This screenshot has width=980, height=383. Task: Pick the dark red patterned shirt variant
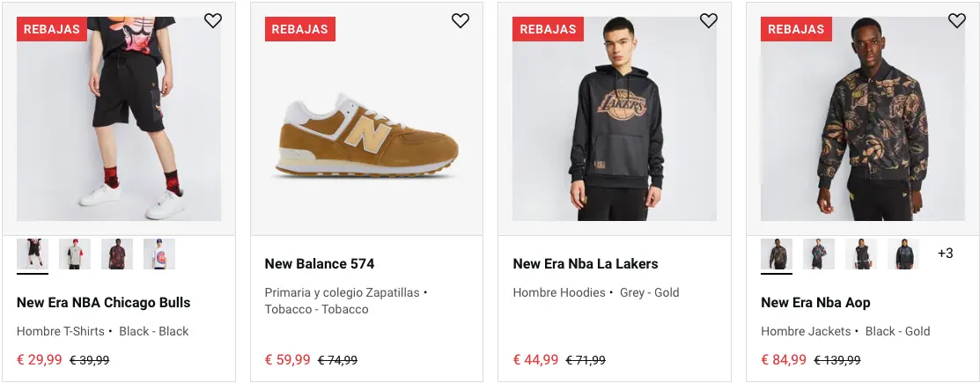[117, 254]
